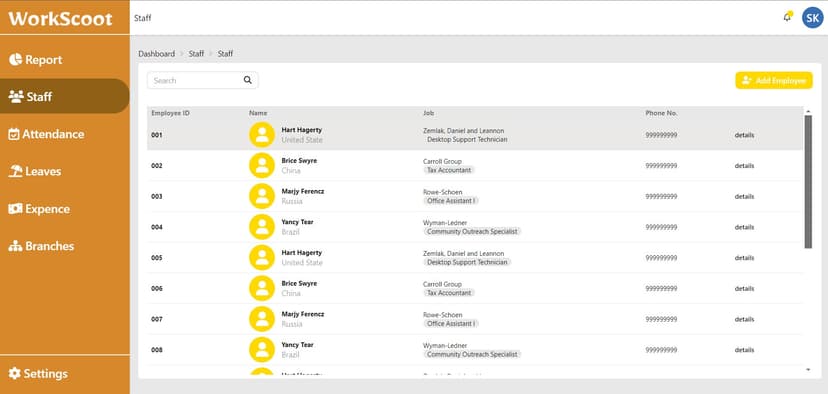The height and width of the screenshot is (394, 828).
Task: Click the Name column header
Action: (258, 113)
